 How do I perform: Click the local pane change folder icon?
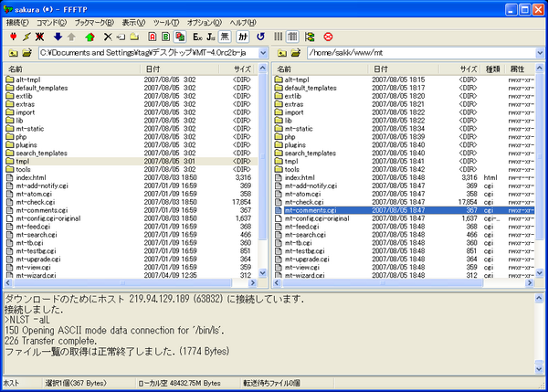26,53
